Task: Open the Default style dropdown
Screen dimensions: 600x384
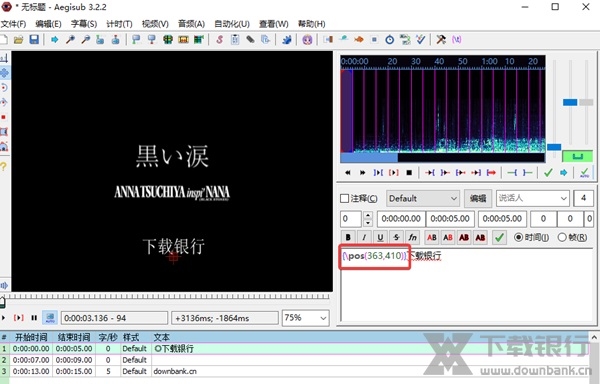Action: [423, 199]
